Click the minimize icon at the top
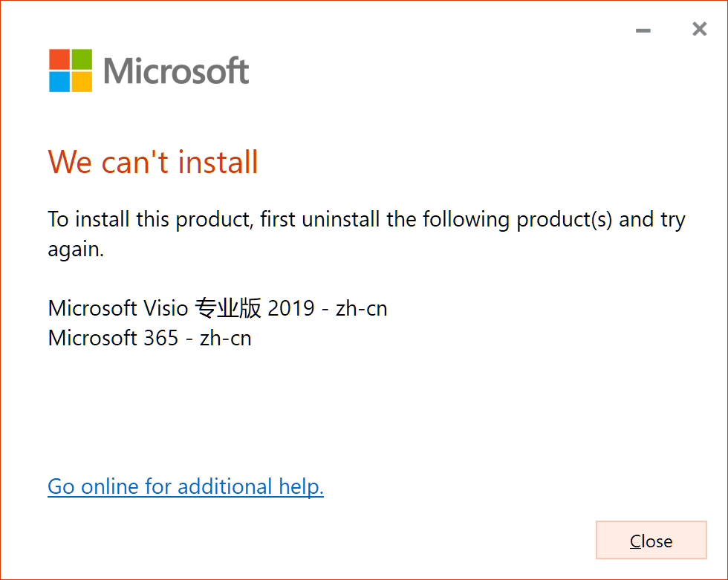This screenshot has width=728, height=580. click(642, 30)
